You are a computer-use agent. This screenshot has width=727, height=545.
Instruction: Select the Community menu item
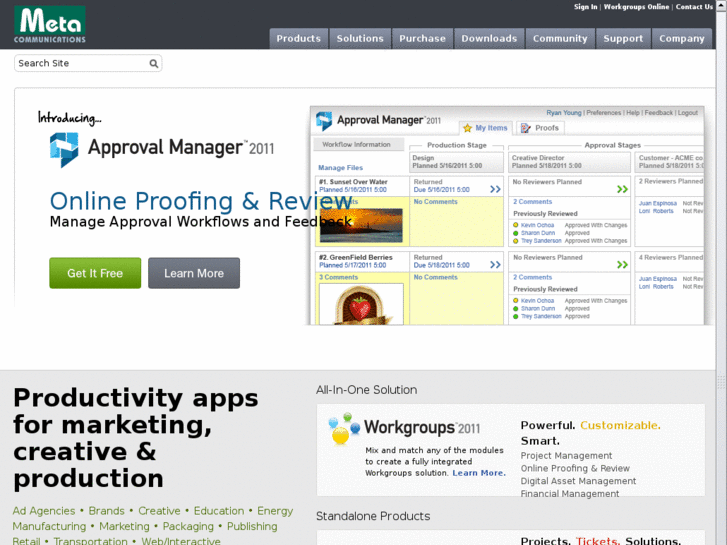(560, 39)
